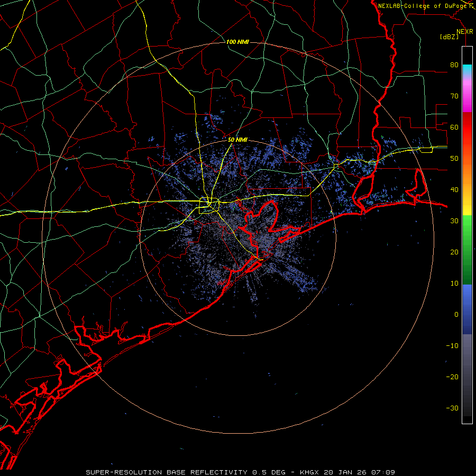This screenshot has width=476, height=476.
Task: Click the 20 value on the dBZ scale
Action: [x=454, y=252]
